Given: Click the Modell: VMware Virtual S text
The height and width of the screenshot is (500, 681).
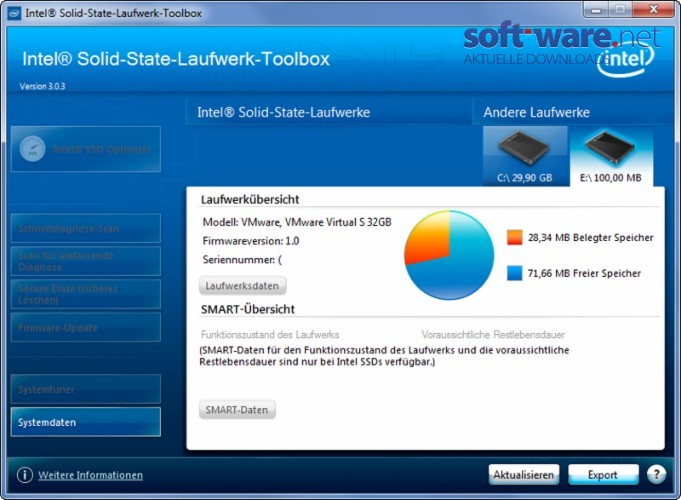Looking at the screenshot, I should point(297,222).
